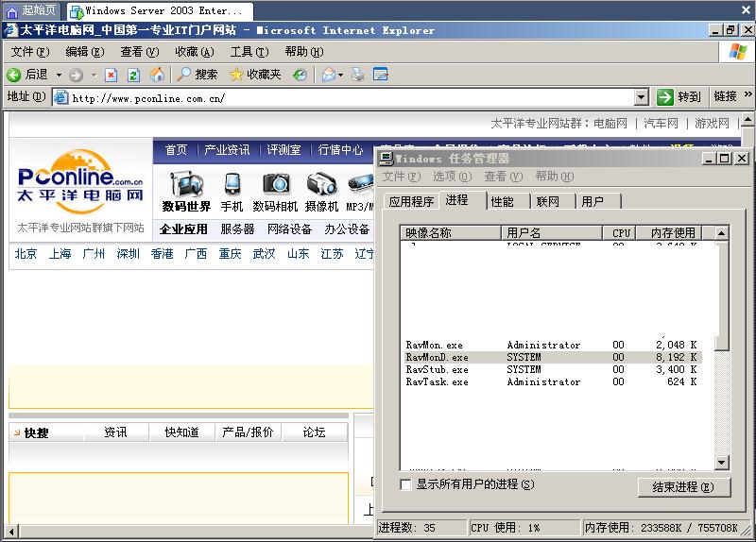Open the 网络设备 link
This screenshot has height=542, width=756.
(x=290, y=229)
